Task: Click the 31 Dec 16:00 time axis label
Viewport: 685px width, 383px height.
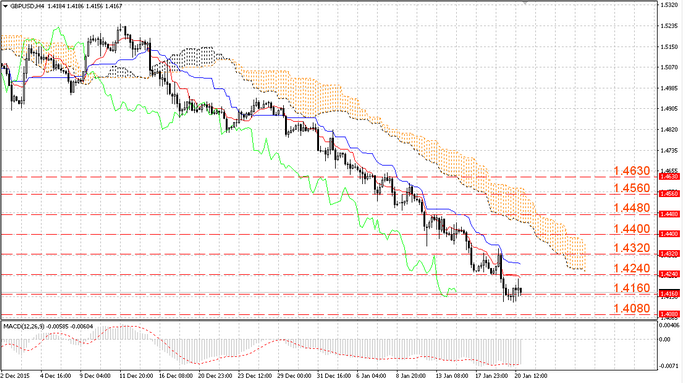Action: (x=334, y=376)
